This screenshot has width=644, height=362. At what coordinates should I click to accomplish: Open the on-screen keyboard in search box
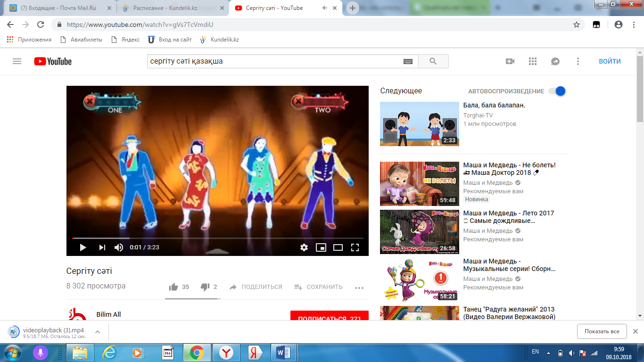[x=408, y=61]
